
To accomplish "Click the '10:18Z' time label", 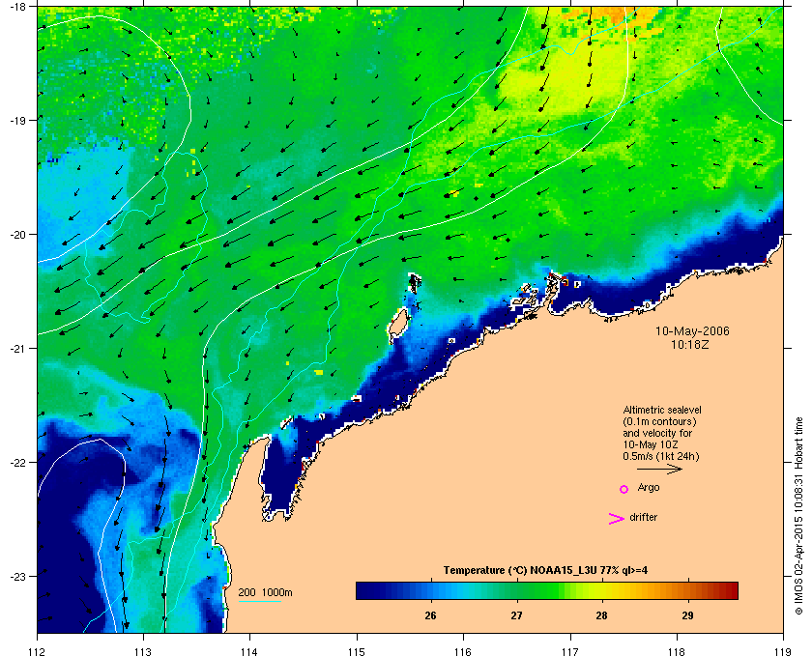I will point(690,344).
